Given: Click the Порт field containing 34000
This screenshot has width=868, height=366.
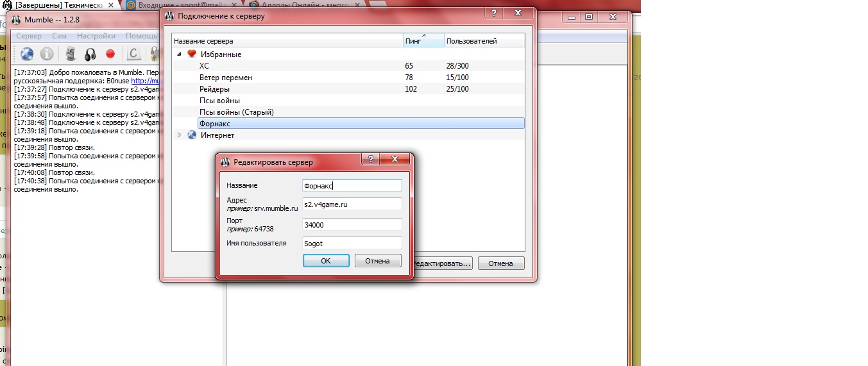Looking at the screenshot, I should (x=352, y=224).
